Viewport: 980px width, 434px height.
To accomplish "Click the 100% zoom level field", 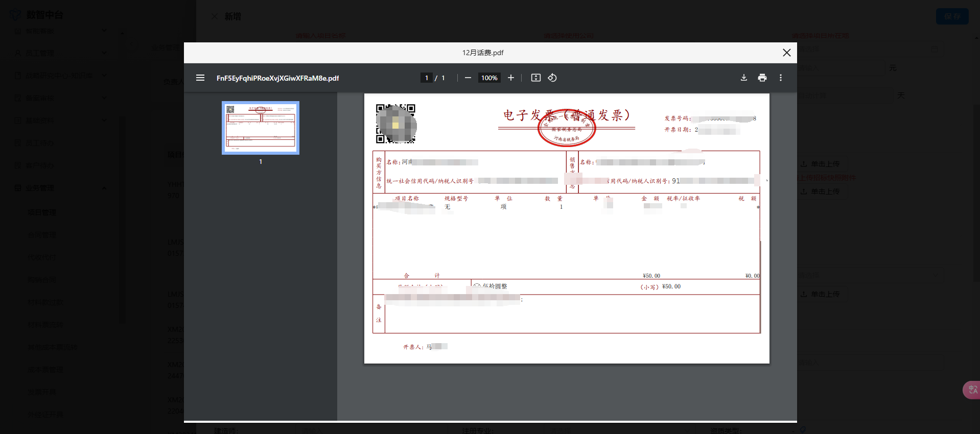I will point(489,78).
